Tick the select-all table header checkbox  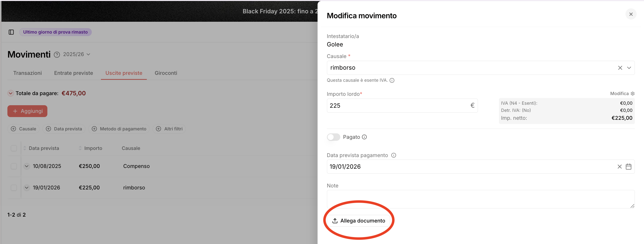pyautogui.click(x=14, y=148)
